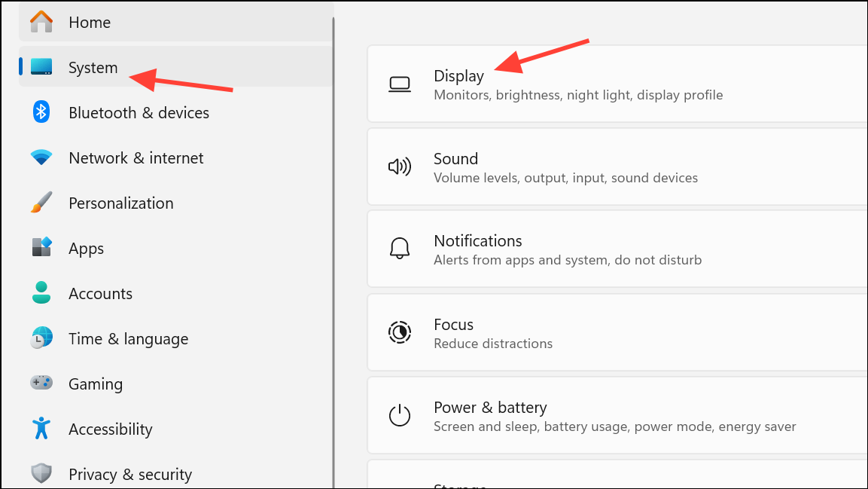
Task: Click the Accessibility figure icon
Action: tap(41, 429)
